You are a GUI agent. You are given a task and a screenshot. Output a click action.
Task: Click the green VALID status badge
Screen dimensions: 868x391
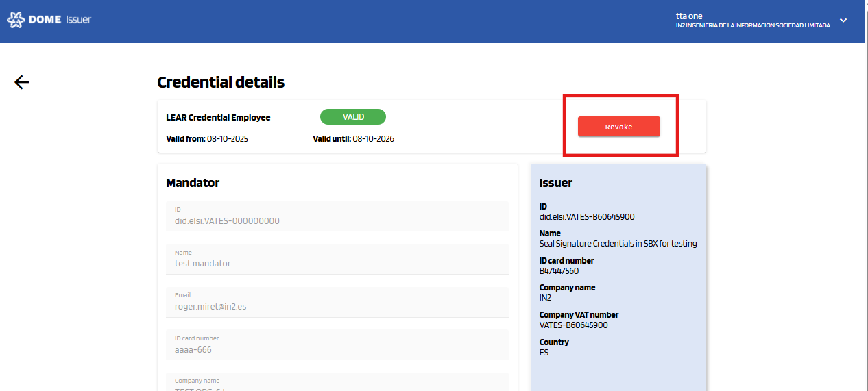352,117
